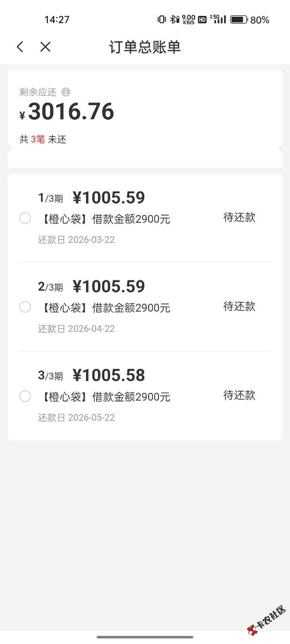This screenshot has height=644, width=290.
Task: Tap the battery icon in status bar
Action: coord(239,19)
